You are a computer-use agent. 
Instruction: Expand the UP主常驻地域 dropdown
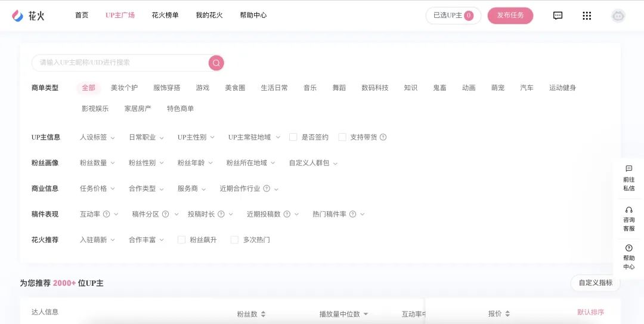click(x=254, y=137)
